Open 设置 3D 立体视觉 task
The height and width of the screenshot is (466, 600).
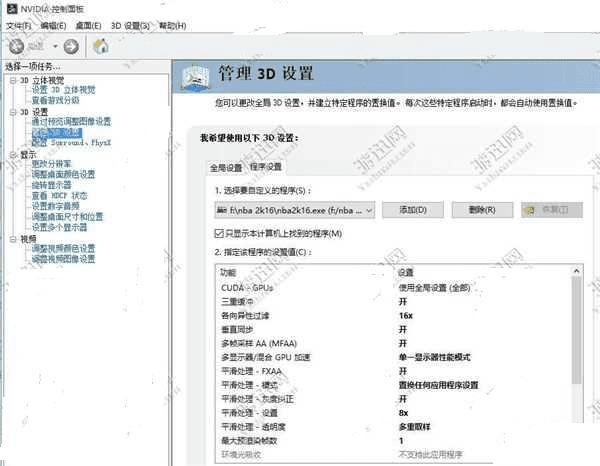coord(64,90)
